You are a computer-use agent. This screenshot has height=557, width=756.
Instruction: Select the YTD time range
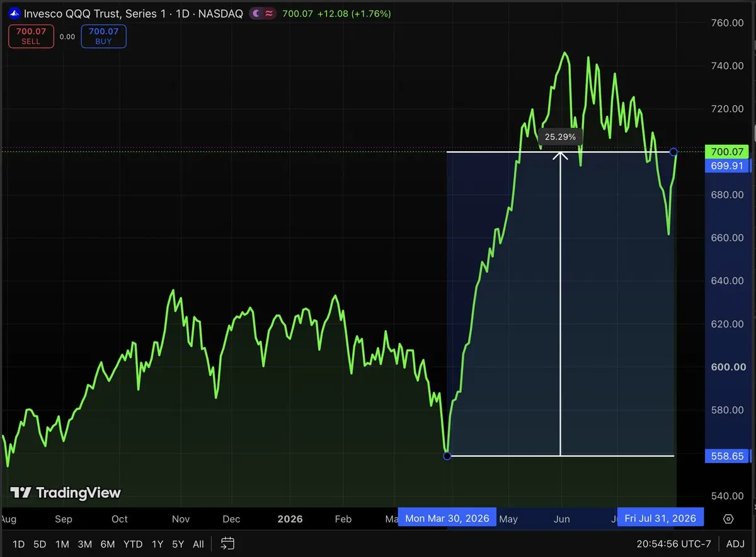pos(133,544)
